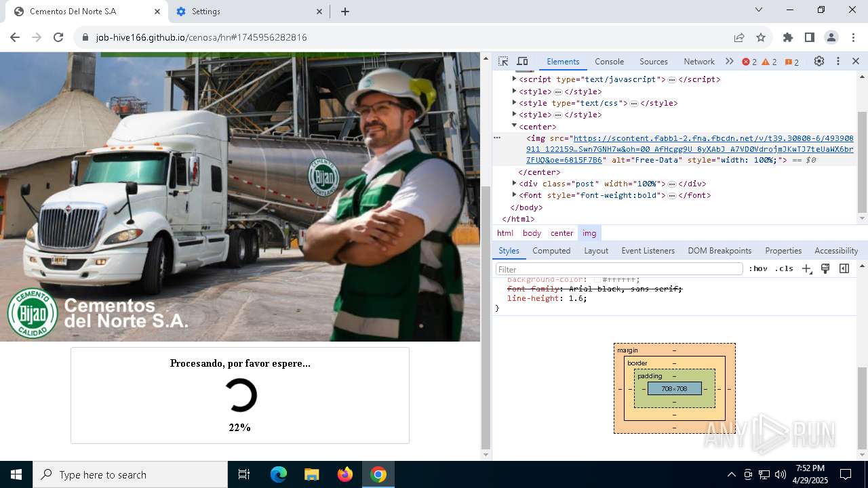The height and width of the screenshot is (488, 868).
Task: Open the Layout tab
Action: [596, 251]
